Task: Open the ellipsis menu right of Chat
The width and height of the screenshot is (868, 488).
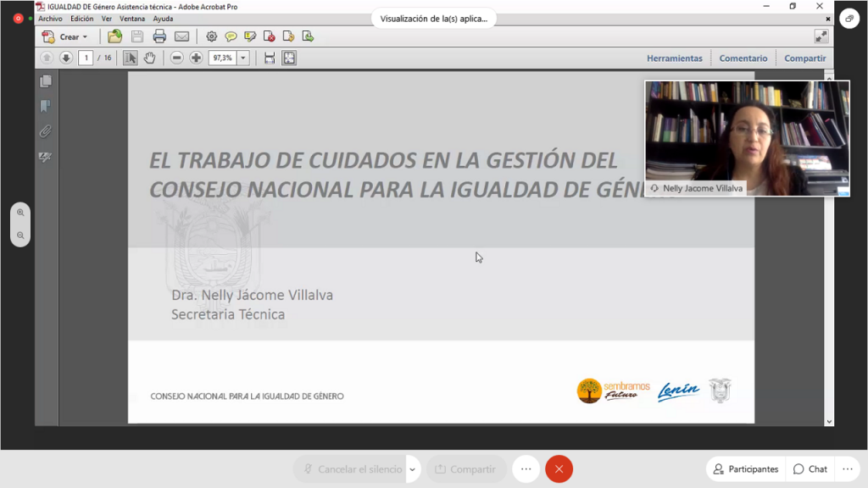Action: (x=848, y=469)
